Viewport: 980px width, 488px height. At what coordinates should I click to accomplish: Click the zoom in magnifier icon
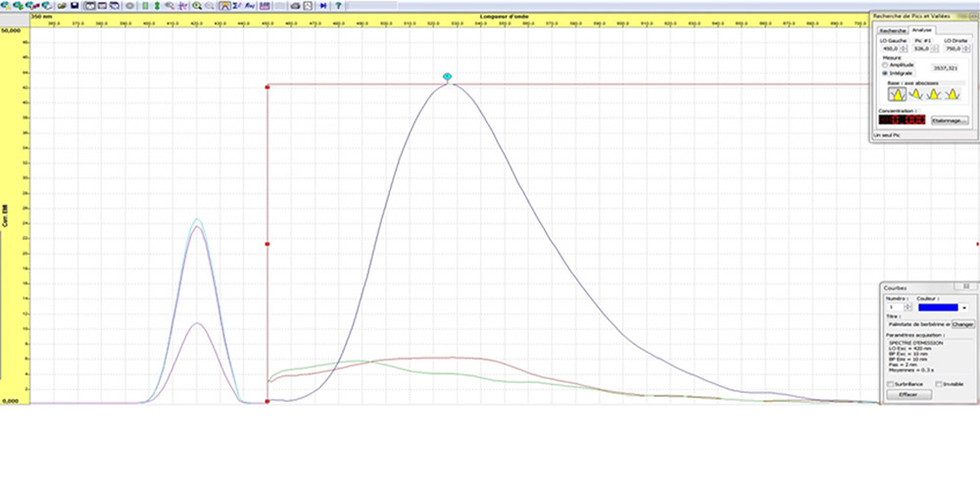[197, 5]
